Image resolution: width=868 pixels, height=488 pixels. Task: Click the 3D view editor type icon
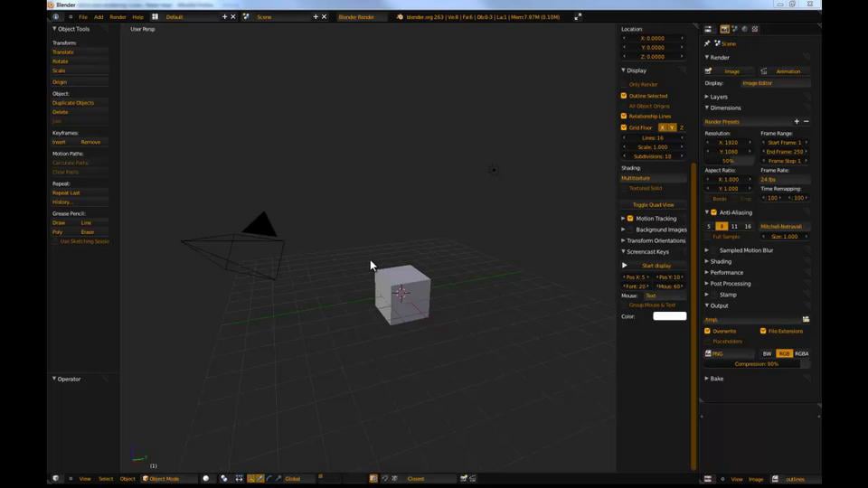pyautogui.click(x=56, y=479)
